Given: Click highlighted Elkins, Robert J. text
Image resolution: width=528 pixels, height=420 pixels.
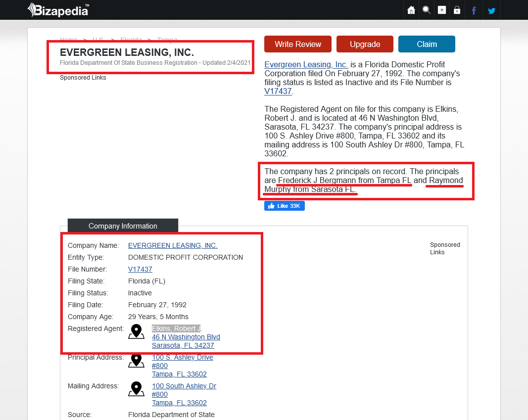Looking at the screenshot, I should (177, 328).
